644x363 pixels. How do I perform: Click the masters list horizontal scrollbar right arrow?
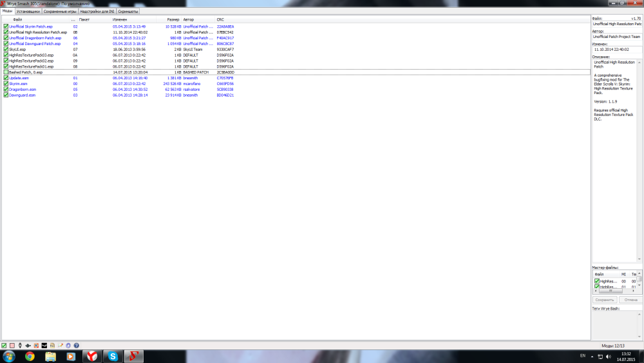[633, 291]
